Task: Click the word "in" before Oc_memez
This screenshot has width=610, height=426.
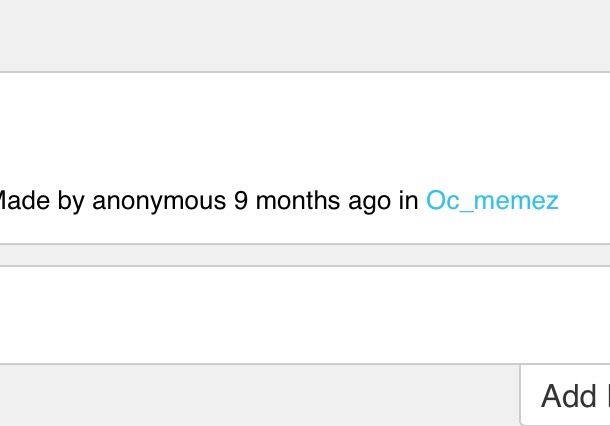Action: click(408, 201)
